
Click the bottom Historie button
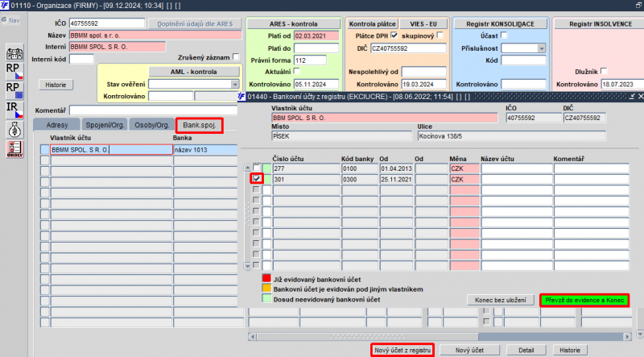[x=570, y=350]
